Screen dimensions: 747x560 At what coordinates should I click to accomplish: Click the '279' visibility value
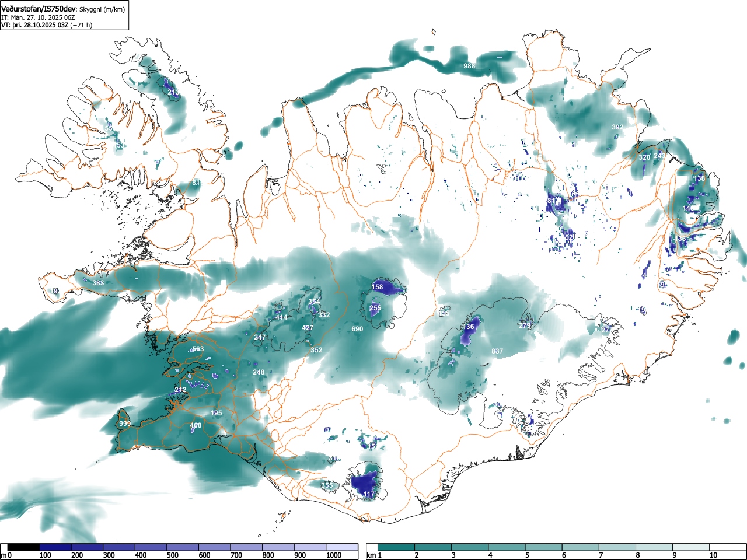point(525,325)
